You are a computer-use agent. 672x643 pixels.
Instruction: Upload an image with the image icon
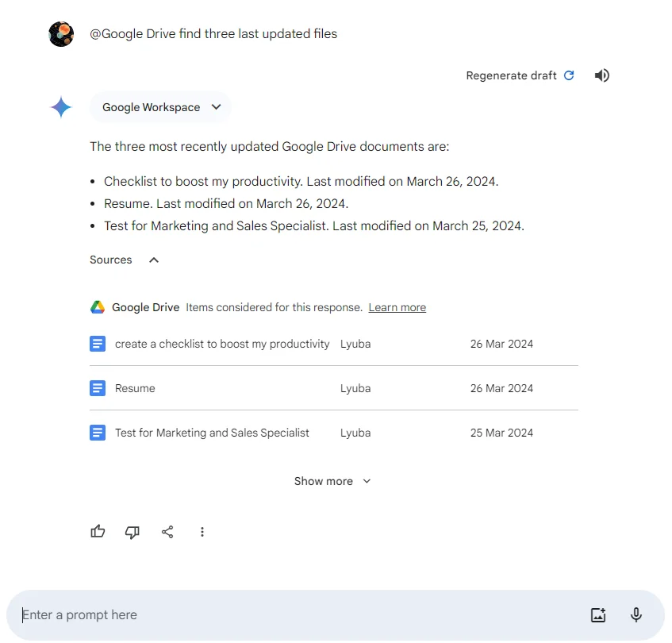pyautogui.click(x=598, y=614)
